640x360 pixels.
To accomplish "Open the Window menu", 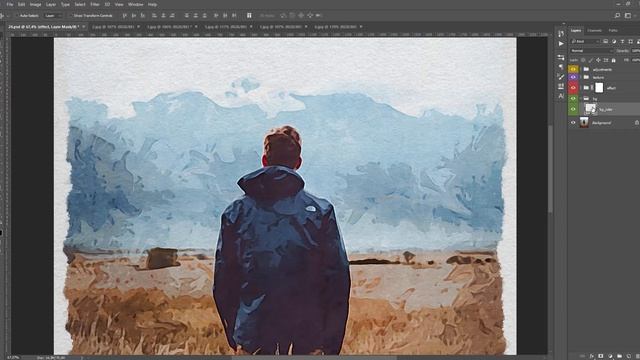I will (136, 4).
